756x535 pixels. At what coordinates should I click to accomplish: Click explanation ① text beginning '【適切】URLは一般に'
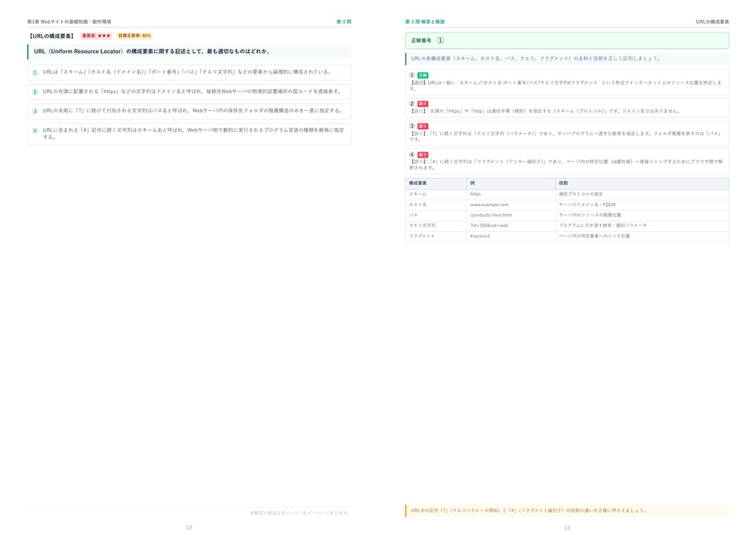pyautogui.click(x=566, y=86)
